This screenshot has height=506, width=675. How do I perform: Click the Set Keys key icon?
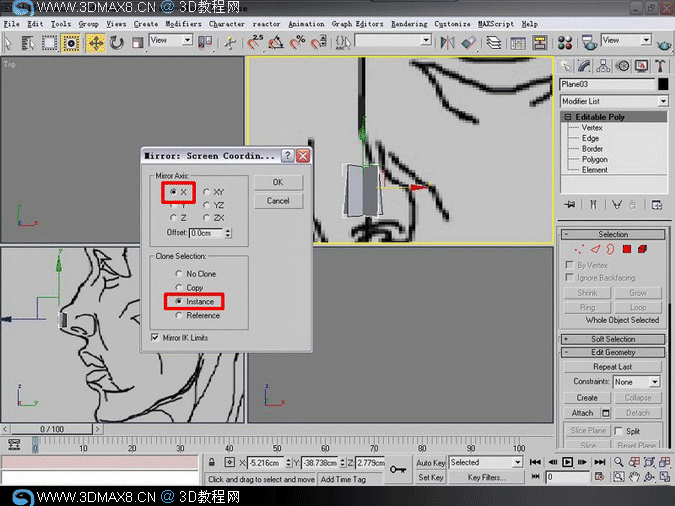coord(398,469)
